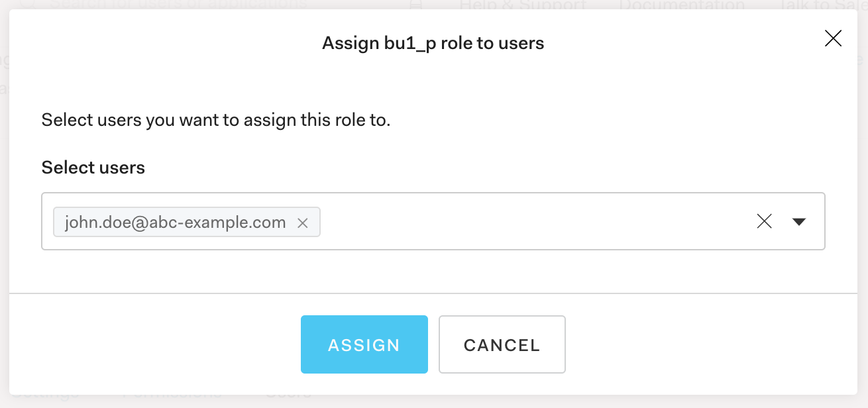Click the icon left of Help & Support
Screen dimensions: 868x408
click(x=416, y=5)
